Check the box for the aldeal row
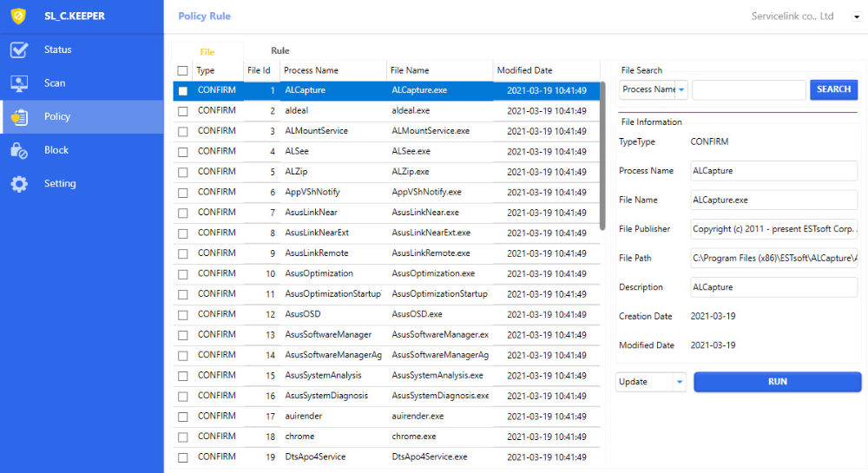868x473 pixels. click(x=183, y=111)
